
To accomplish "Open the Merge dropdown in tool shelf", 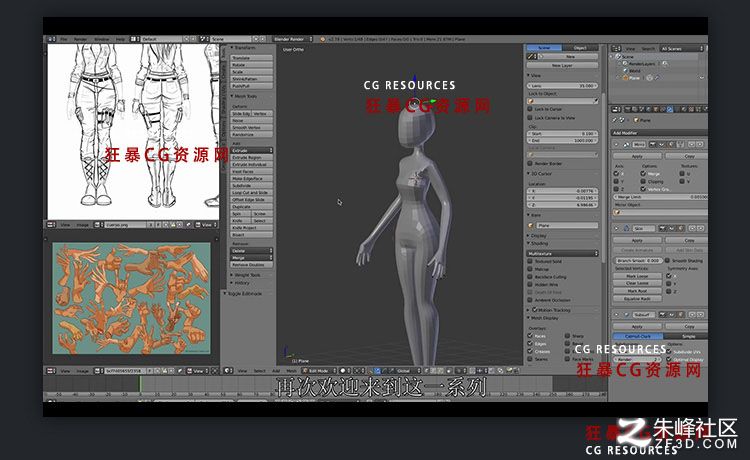I will pos(252,258).
